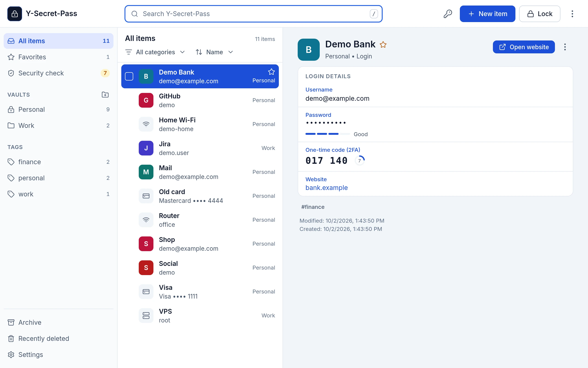This screenshot has width=588, height=368.
Task: Click the VPS server icon
Action: pos(146,316)
